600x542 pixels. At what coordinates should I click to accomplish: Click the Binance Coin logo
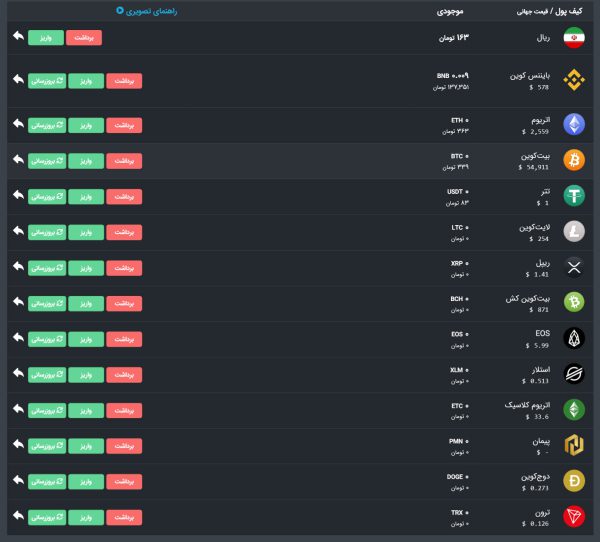pos(574,81)
